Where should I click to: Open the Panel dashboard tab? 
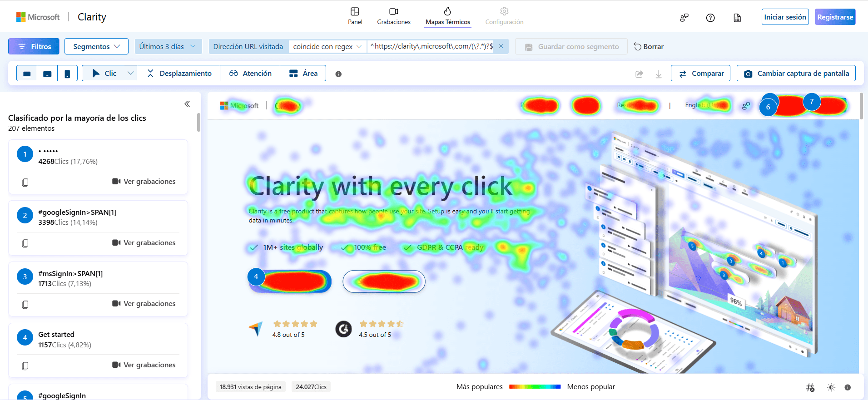355,16
